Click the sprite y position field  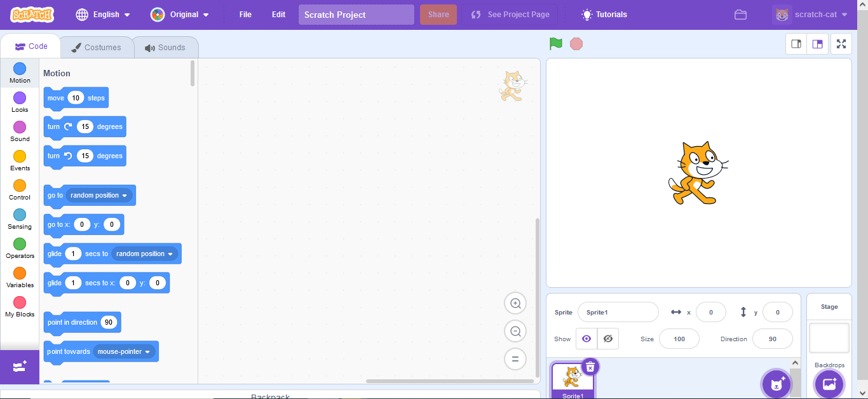click(777, 312)
